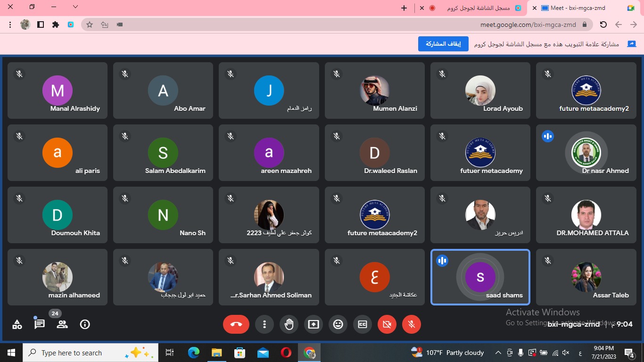The image size is (644, 362).
Task: Open the emoji reactions panel
Action: click(x=338, y=324)
